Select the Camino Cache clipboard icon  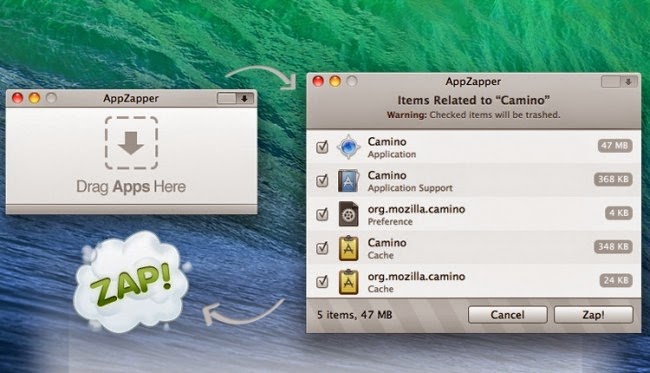click(348, 248)
